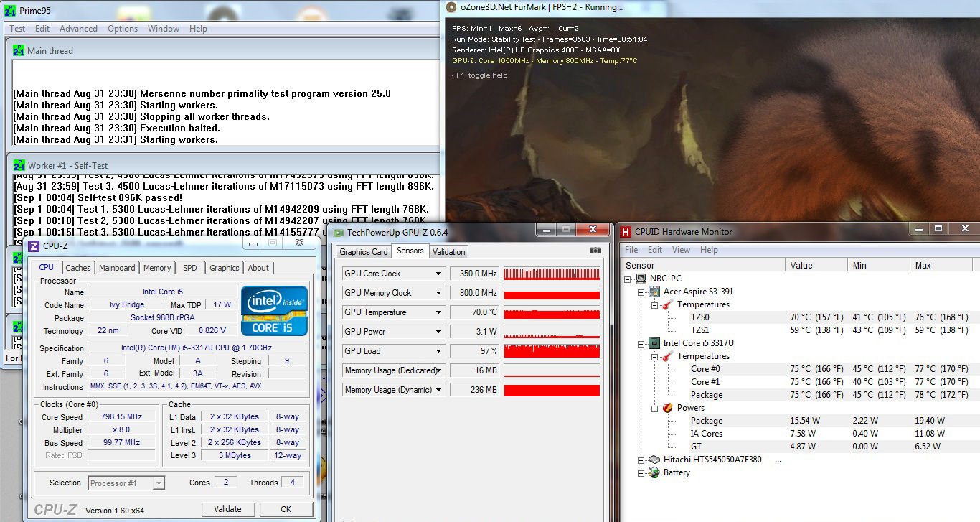980x522 pixels.
Task: Click the Sensor column header
Action: pos(703,265)
